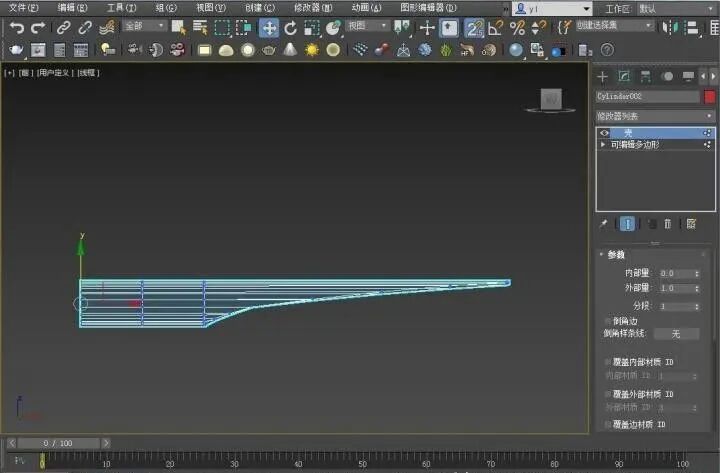Toggle the Window/Crossing selection icon
720x473 pixels.
(243, 28)
